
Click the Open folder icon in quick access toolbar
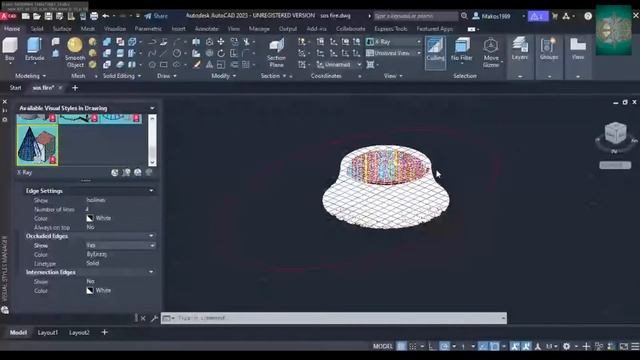37,16
